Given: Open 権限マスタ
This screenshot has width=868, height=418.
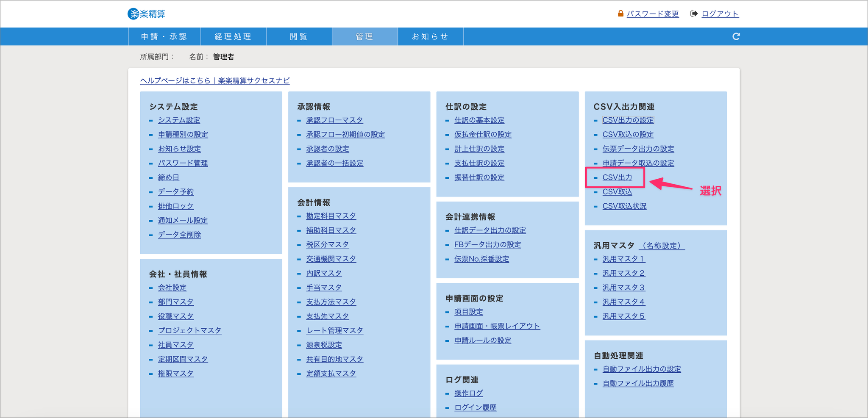Looking at the screenshot, I should (x=176, y=374).
